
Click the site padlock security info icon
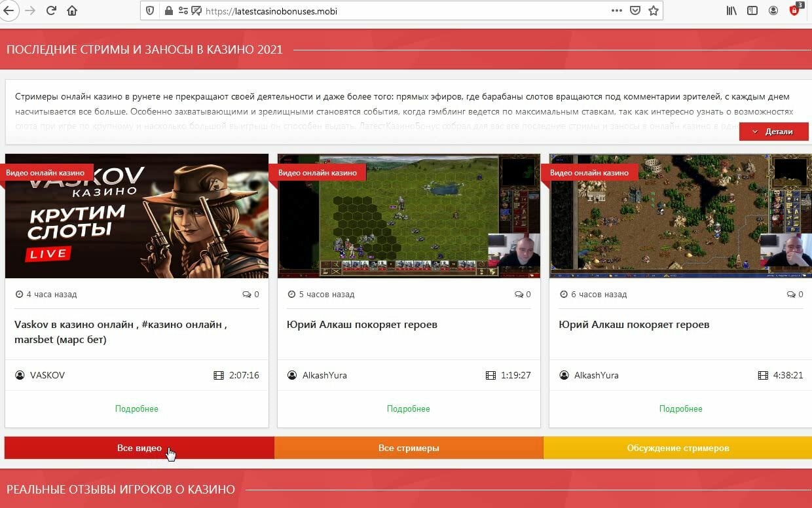pyautogui.click(x=168, y=10)
